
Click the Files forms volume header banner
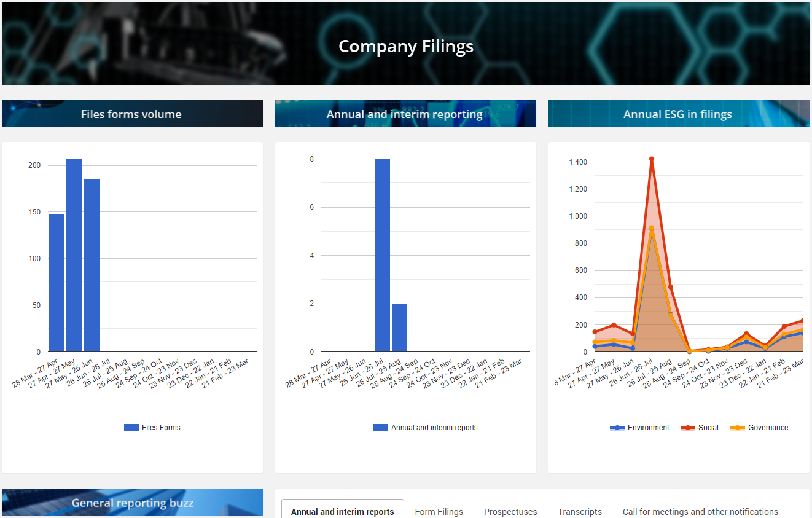[132, 114]
